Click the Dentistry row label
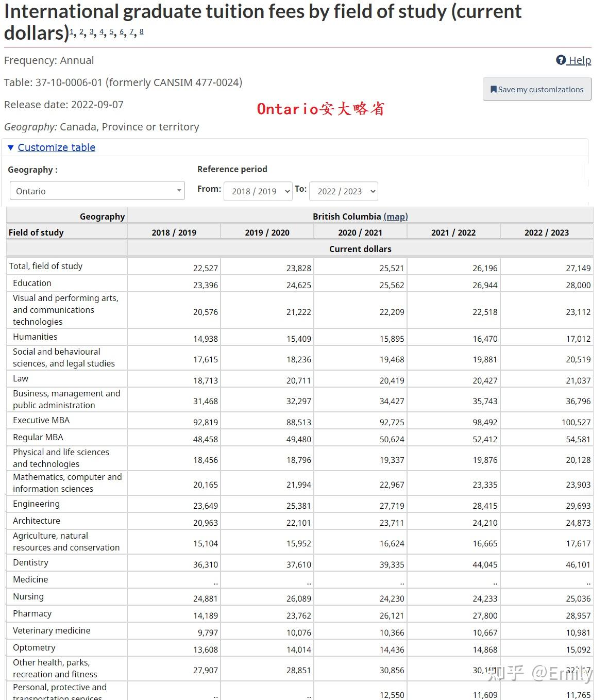This screenshot has height=700, width=608. click(30, 563)
